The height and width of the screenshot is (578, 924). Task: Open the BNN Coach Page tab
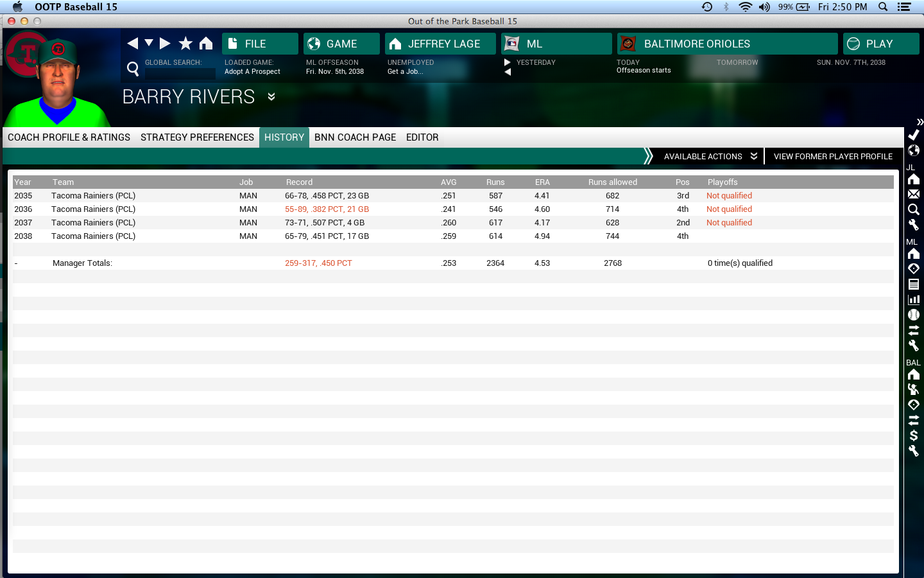click(355, 137)
